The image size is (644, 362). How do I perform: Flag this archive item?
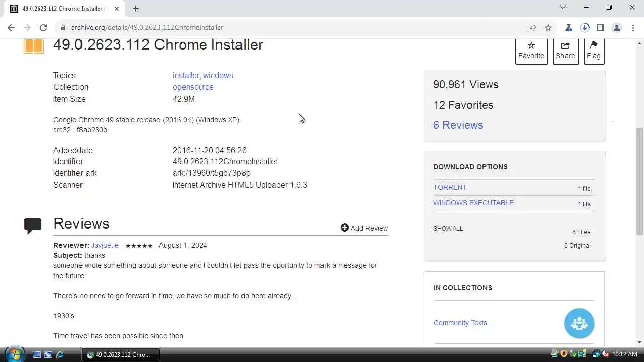point(594,51)
